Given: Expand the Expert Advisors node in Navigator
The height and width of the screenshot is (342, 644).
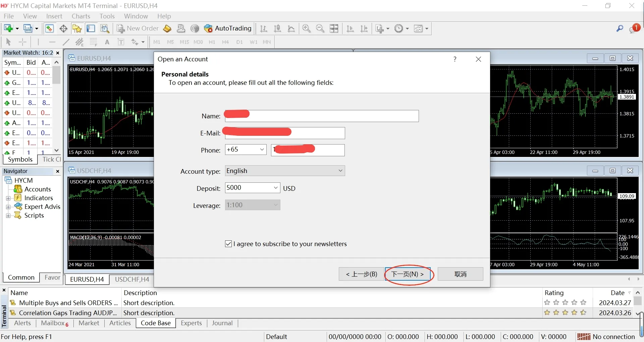Looking at the screenshot, I should point(8,207).
